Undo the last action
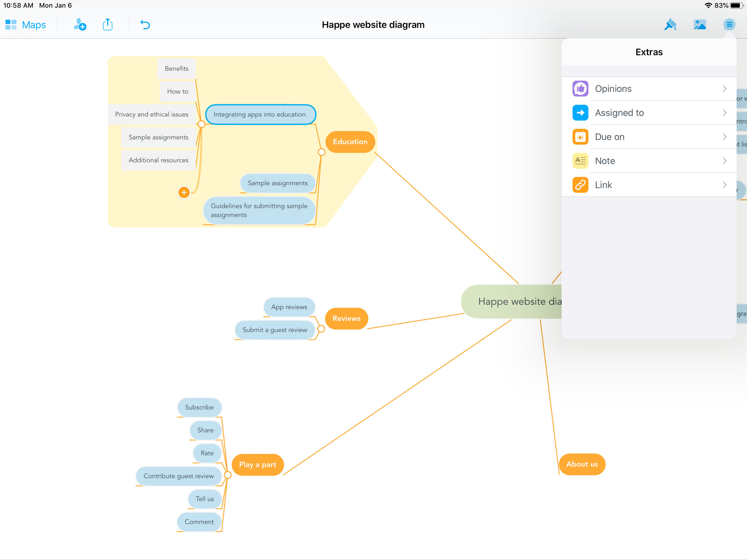 (x=145, y=25)
